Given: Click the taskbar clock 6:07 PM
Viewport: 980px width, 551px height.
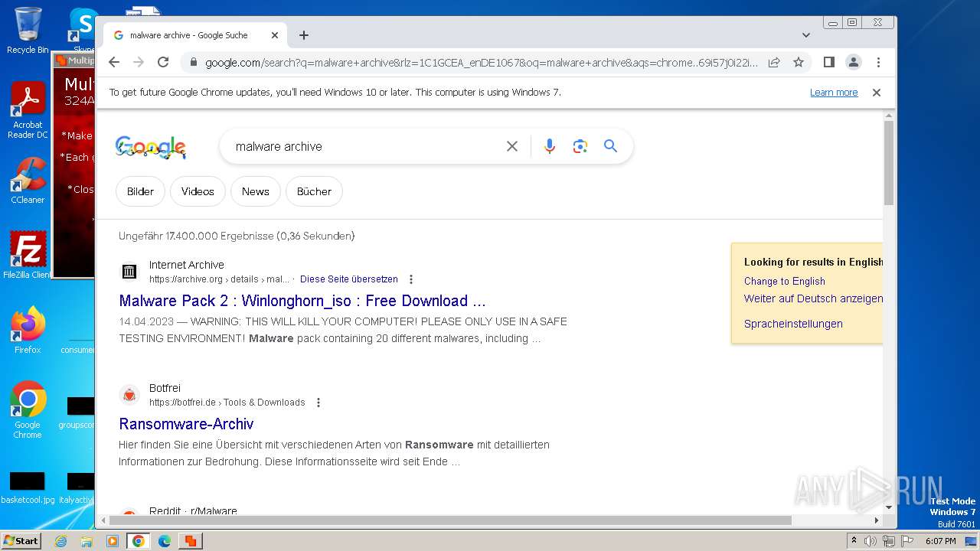Looking at the screenshot, I should pos(940,541).
